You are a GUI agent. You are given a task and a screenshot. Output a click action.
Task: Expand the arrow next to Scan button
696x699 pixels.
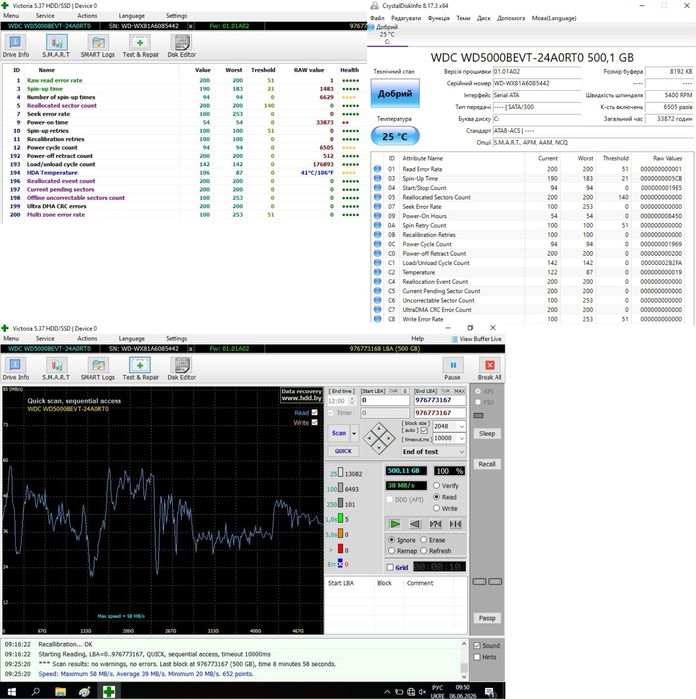(x=354, y=433)
